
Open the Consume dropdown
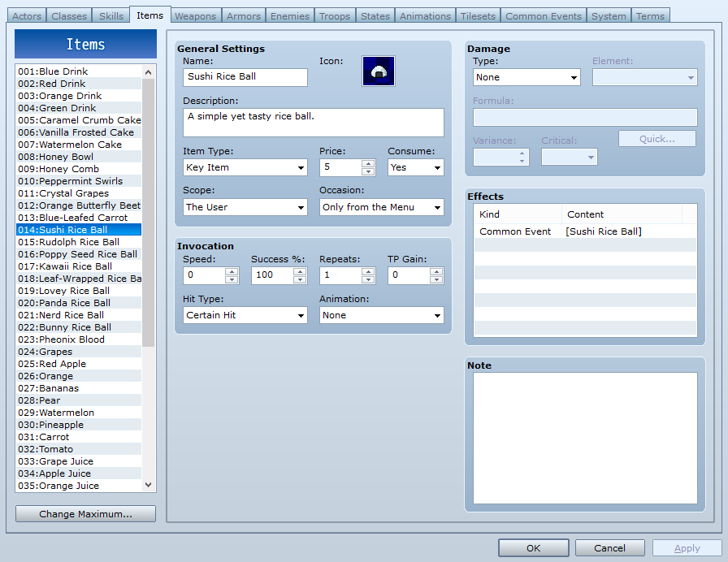point(415,167)
